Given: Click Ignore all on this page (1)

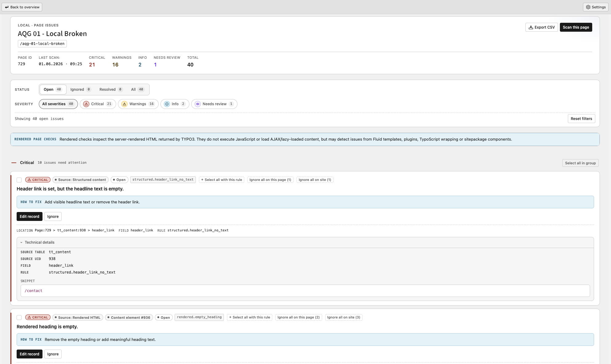Looking at the screenshot, I should coord(270,180).
